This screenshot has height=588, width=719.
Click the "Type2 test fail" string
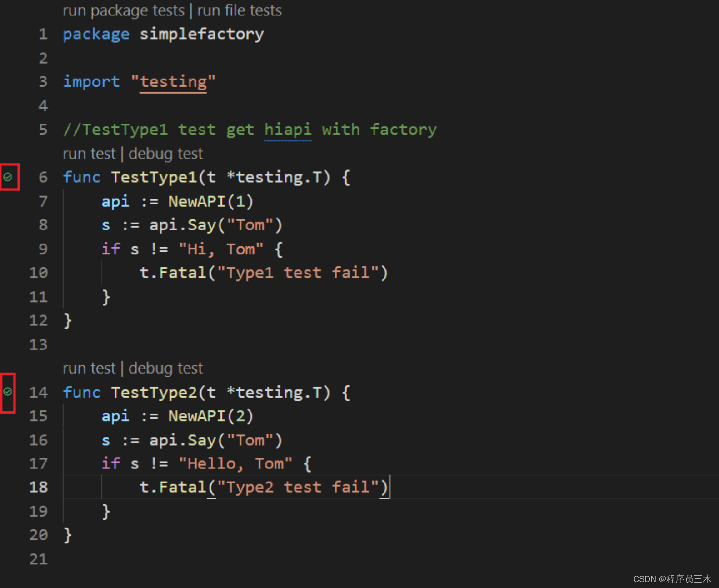coord(298,487)
